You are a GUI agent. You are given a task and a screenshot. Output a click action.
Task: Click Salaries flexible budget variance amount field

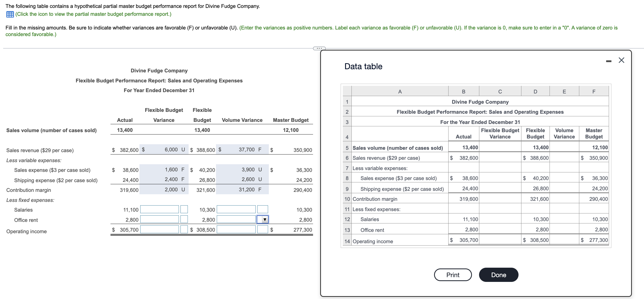coord(159,210)
